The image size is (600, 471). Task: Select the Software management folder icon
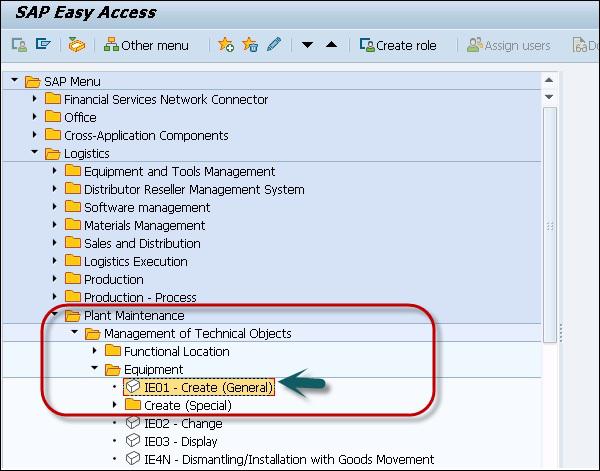click(73, 206)
